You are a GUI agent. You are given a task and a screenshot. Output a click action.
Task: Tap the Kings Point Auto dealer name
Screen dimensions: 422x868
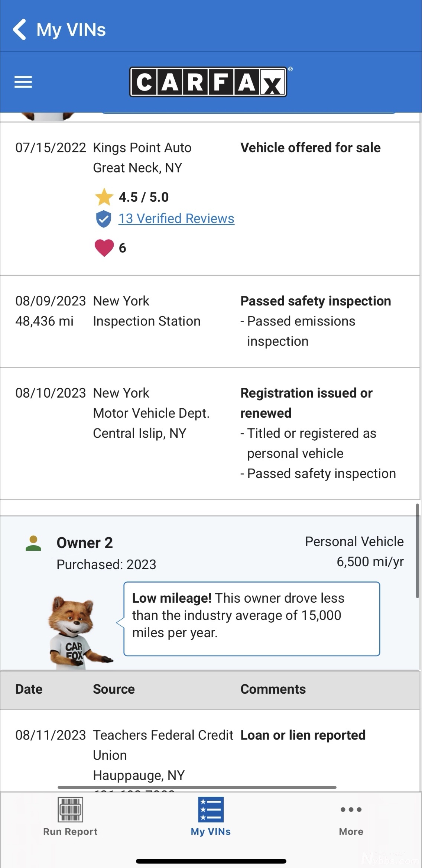(142, 148)
